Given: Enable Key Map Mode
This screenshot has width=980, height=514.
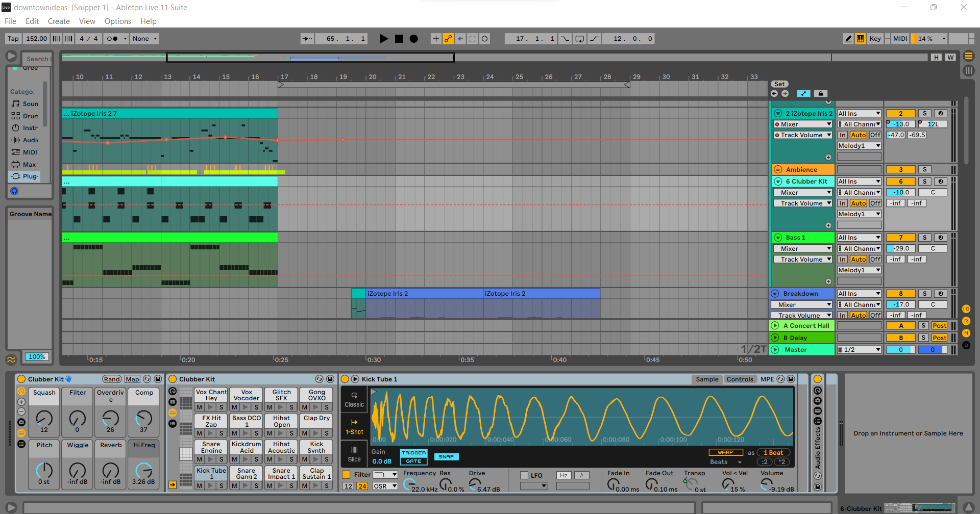Looking at the screenshot, I should pos(875,39).
